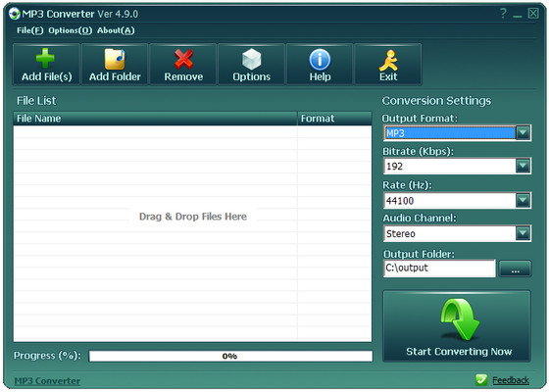Browse output folder with the ... button
This screenshot has width=549, height=392.
coord(515,269)
